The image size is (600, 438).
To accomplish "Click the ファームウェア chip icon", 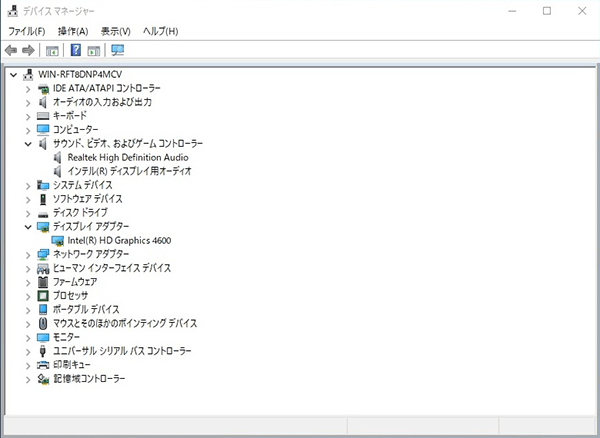I will point(43,282).
